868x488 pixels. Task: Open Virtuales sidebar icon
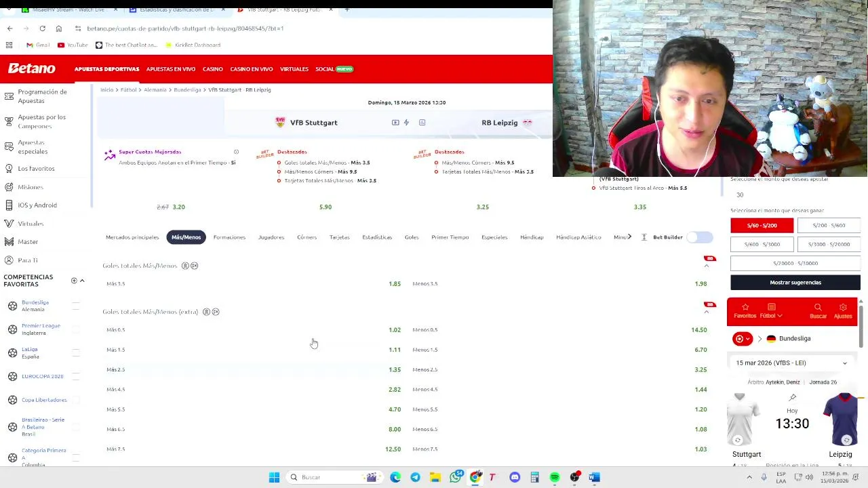[9, 223]
